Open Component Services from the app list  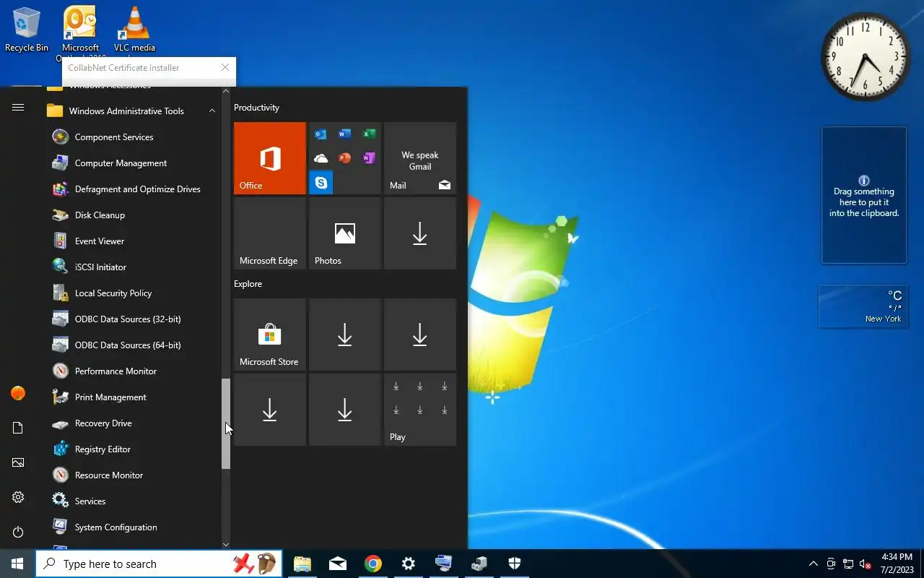(x=134, y=137)
